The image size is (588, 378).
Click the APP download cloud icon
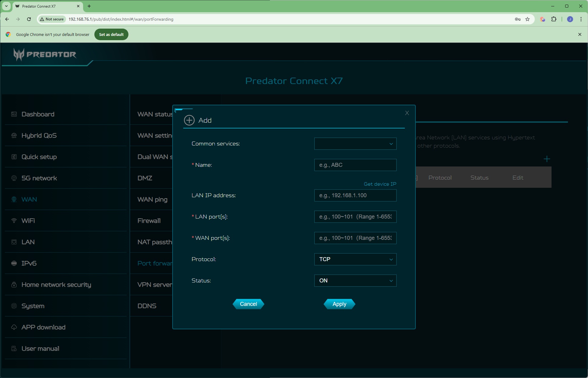tap(14, 327)
